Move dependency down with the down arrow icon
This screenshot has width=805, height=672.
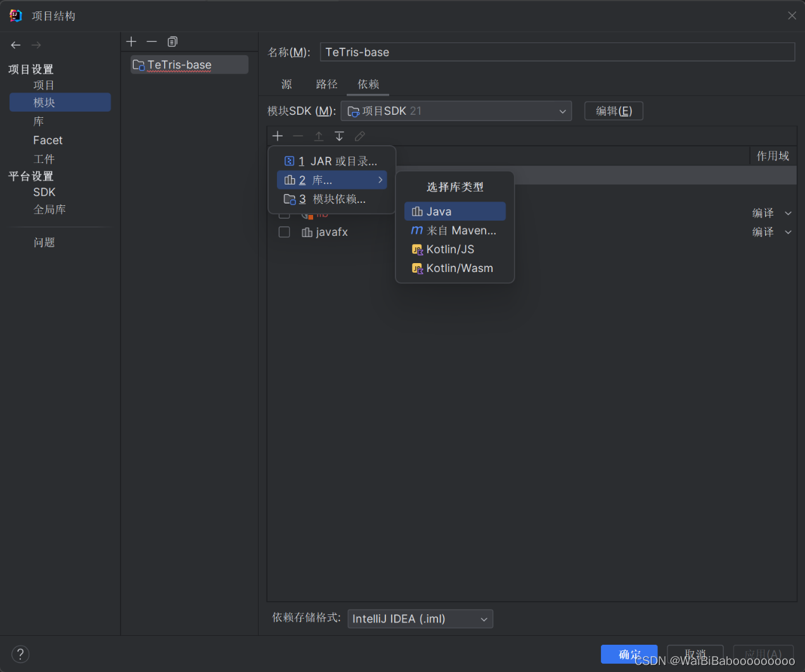click(x=339, y=136)
